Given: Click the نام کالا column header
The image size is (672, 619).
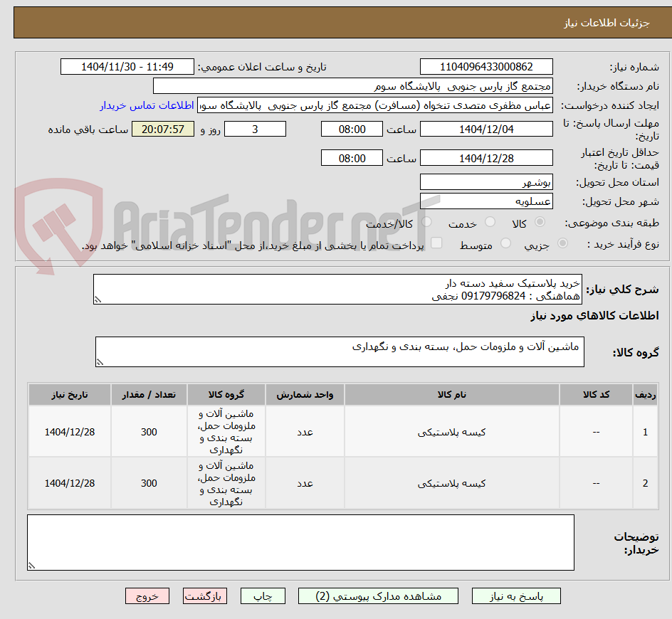Looking at the screenshot, I should [452, 395].
